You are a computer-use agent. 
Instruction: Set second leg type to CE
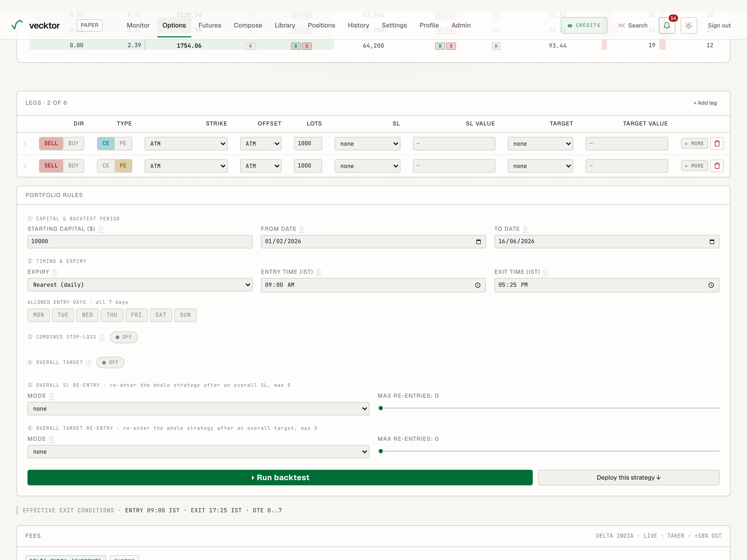[x=106, y=166]
